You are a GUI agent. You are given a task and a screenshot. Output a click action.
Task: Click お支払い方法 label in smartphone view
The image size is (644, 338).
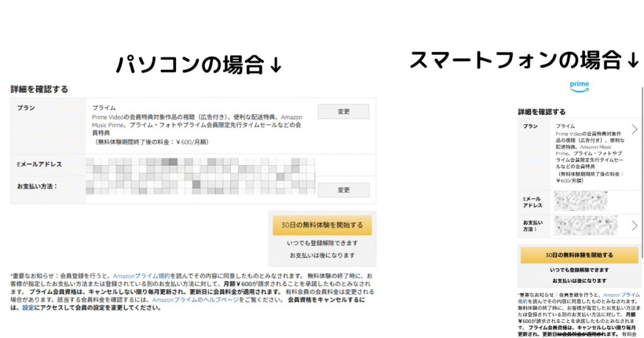[x=533, y=226]
